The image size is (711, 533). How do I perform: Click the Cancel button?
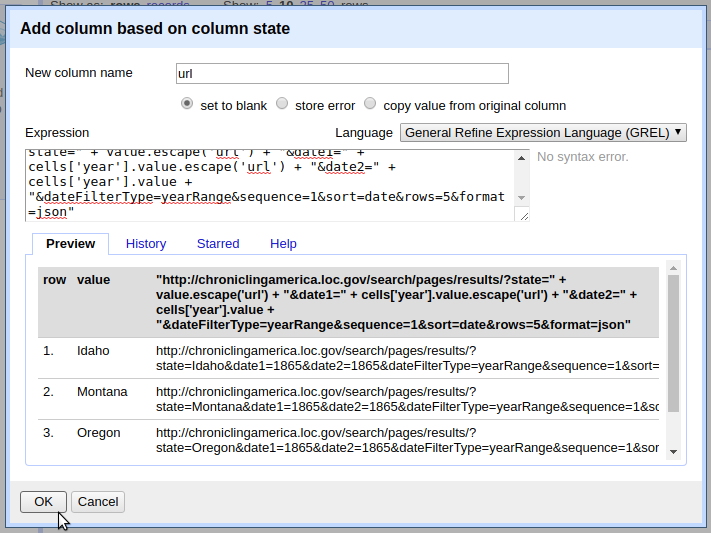98,502
